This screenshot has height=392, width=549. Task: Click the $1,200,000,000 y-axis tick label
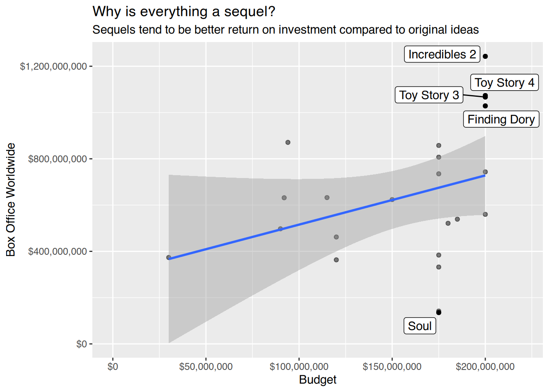point(54,66)
